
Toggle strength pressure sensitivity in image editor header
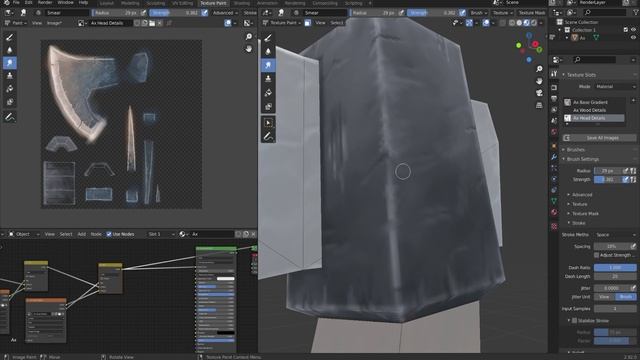tap(204, 13)
